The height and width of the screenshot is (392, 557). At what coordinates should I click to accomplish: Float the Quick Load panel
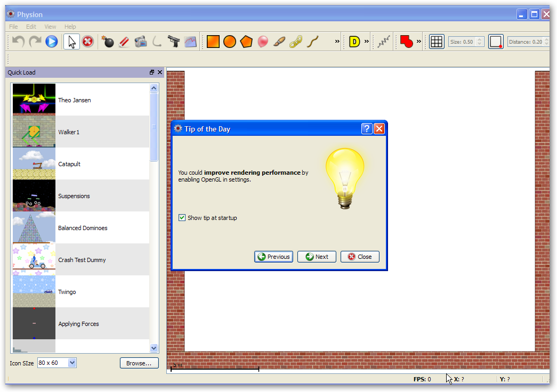(x=152, y=72)
